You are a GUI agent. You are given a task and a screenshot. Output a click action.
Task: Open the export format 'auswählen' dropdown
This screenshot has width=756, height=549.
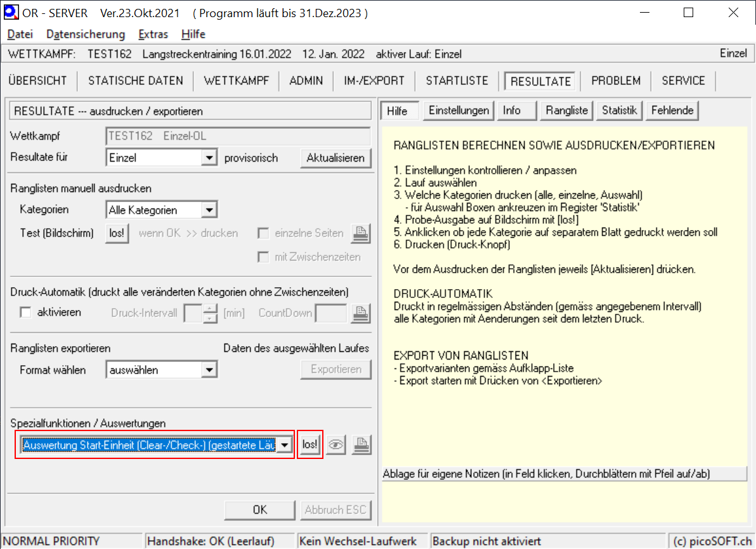pyautogui.click(x=209, y=370)
